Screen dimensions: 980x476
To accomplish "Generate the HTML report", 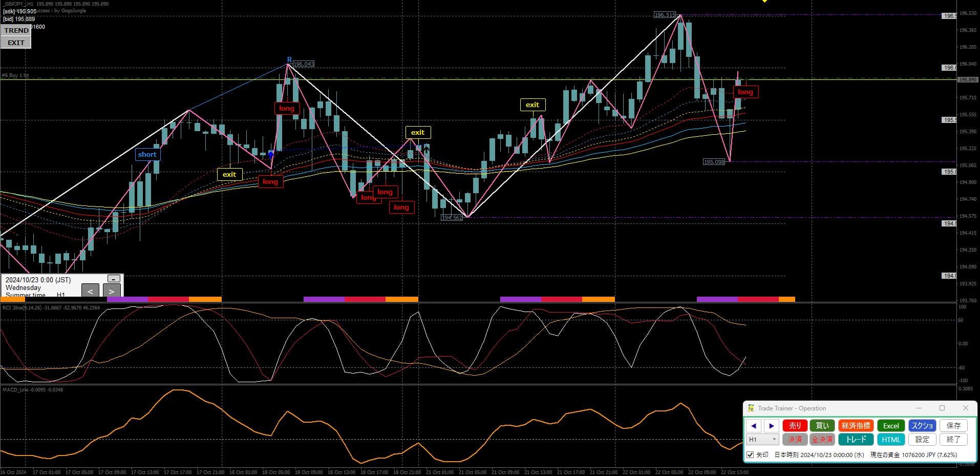I will tap(890, 440).
